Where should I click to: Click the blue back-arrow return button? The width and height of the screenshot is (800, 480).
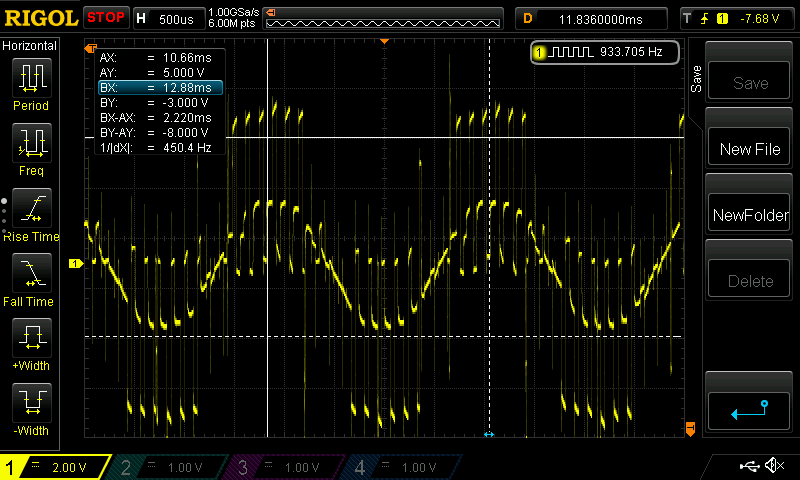(748, 411)
